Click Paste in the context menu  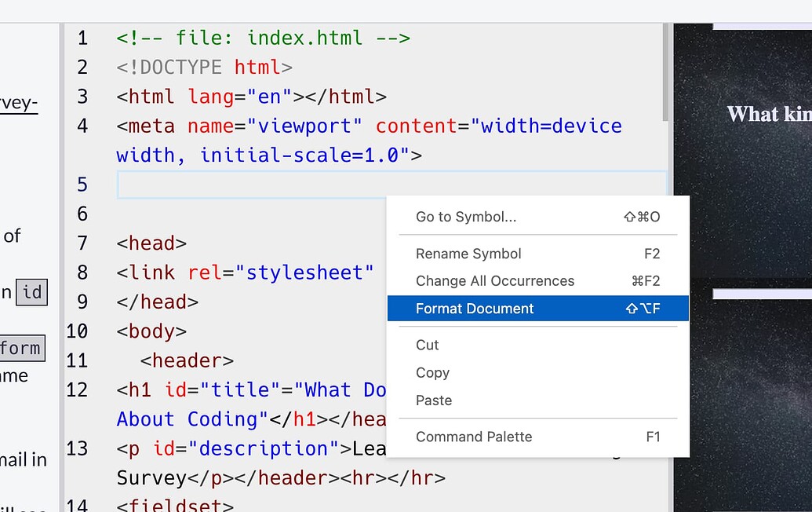pos(434,400)
